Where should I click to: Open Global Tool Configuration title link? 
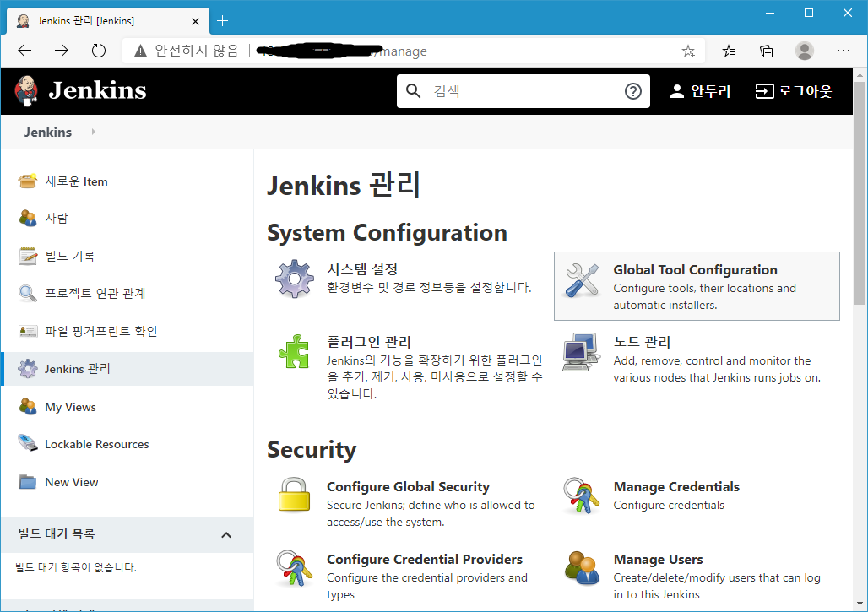(x=695, y=269)
